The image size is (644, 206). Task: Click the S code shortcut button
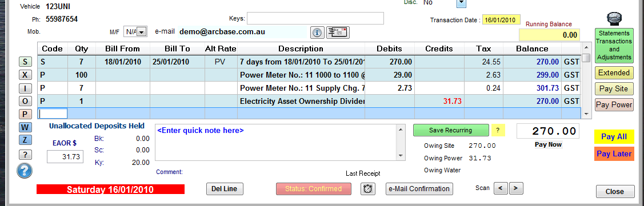(x=25, y=62)
